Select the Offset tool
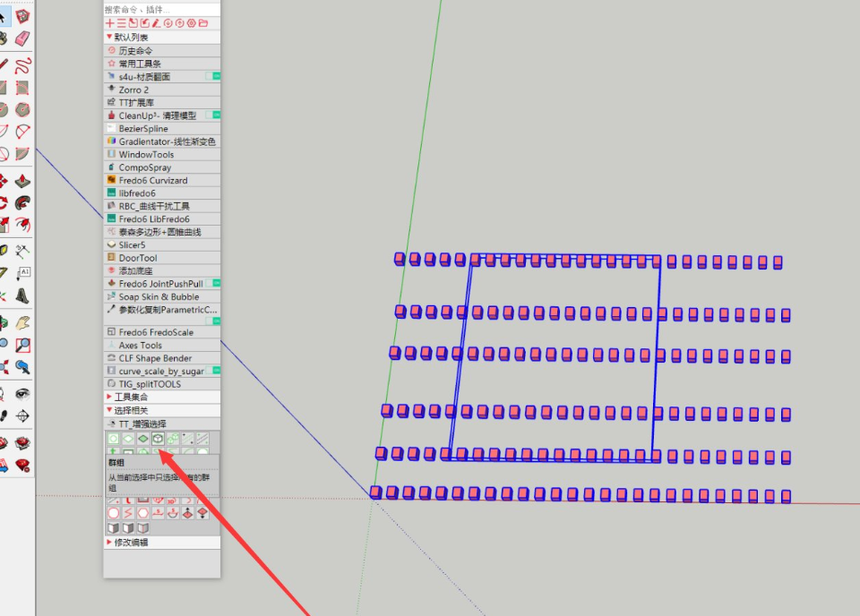Image resolution: width=860 pixels, height=616 pixels. point(22,225)
